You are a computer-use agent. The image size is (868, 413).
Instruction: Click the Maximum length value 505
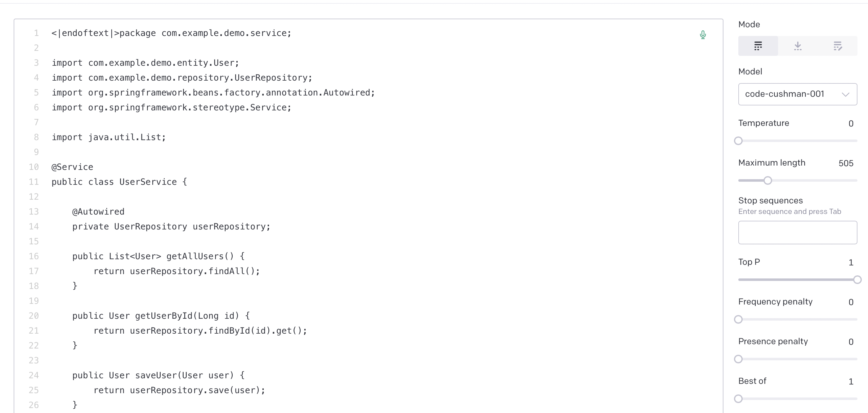point(846,163)
